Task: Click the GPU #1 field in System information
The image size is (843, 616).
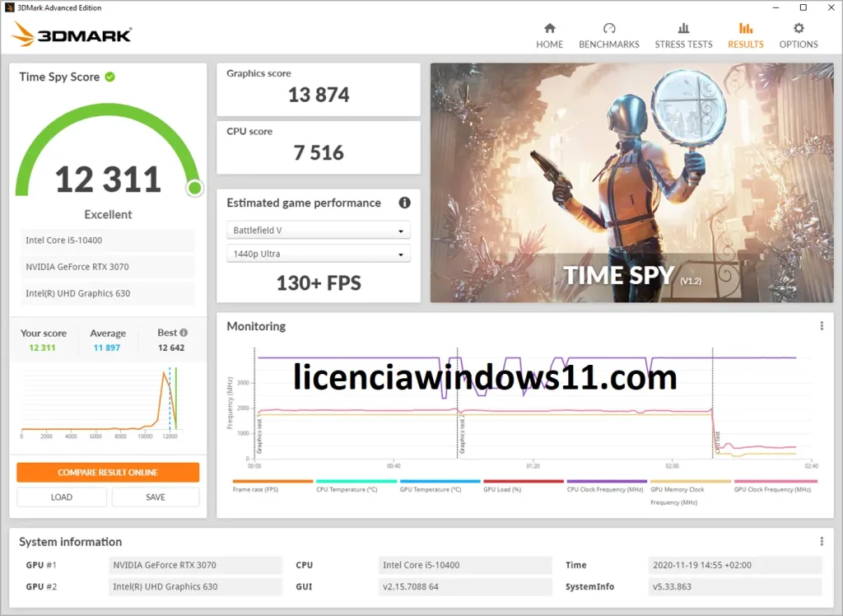Action: pos(195,566)
